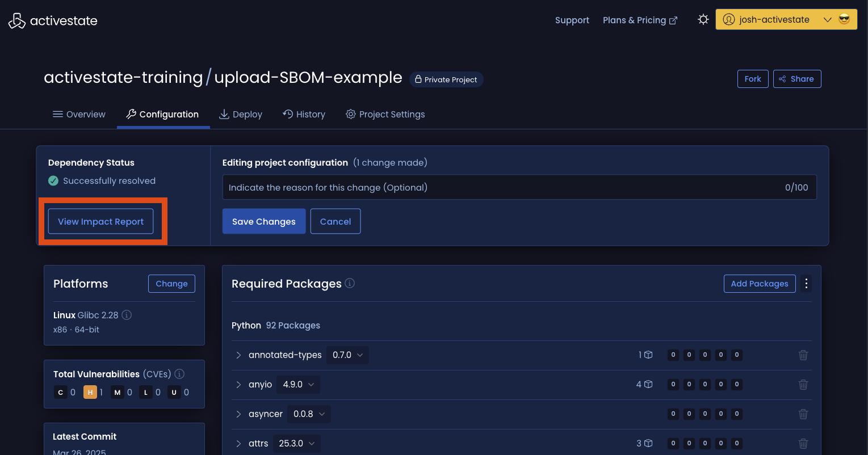This screenshot has height=455, width=868.
Task: Switch to the History tab
Action: (304, 115)
